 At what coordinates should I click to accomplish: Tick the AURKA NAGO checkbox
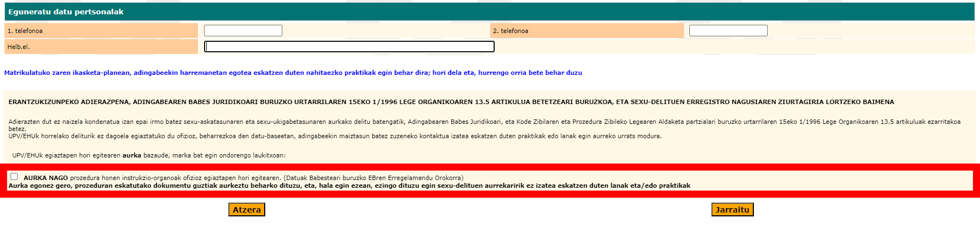coord(14,177)
